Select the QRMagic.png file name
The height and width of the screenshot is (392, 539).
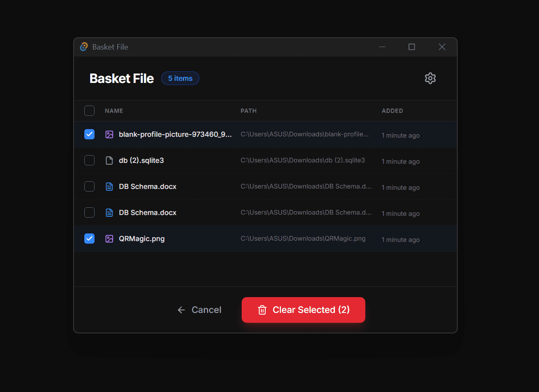click(142, 239)
